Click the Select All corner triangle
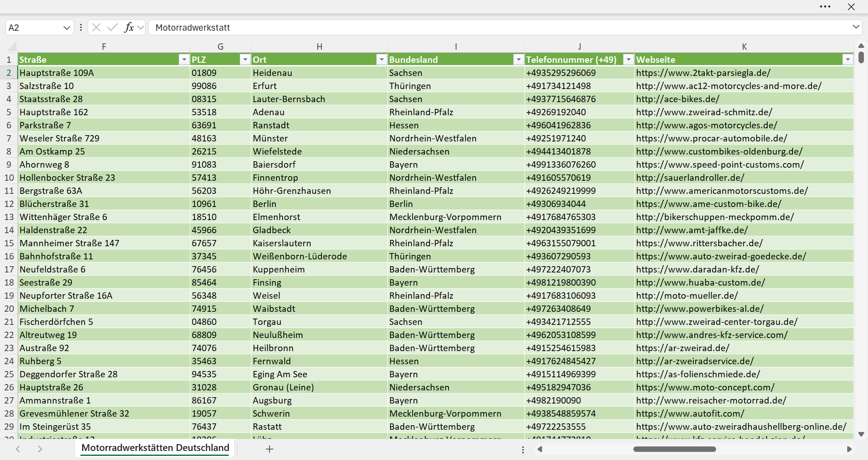This screenshot has height=460, width=868. coord(12,47)
